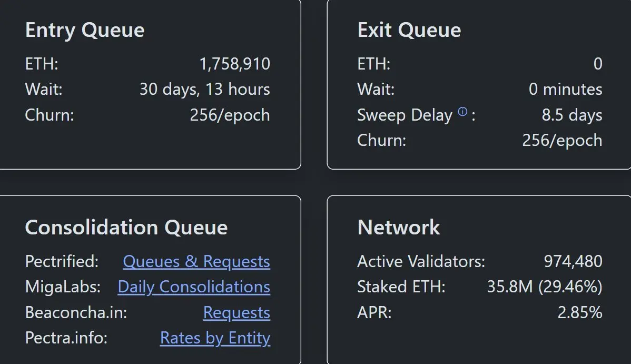Click the Exit Queue churn value
Image resolution: width=631 pixels, height=364 pixels.
(x=562, y=140)
